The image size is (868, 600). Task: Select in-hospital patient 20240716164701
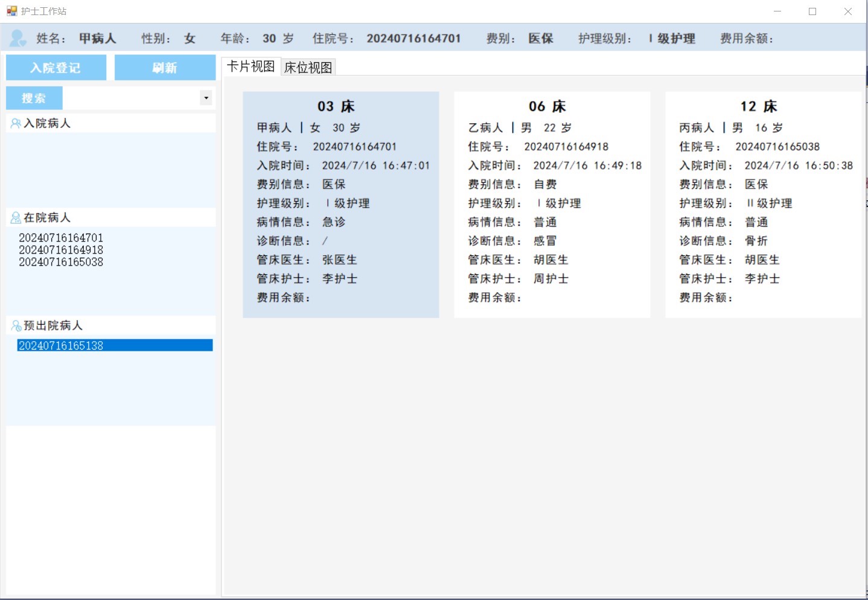point(61,238)
